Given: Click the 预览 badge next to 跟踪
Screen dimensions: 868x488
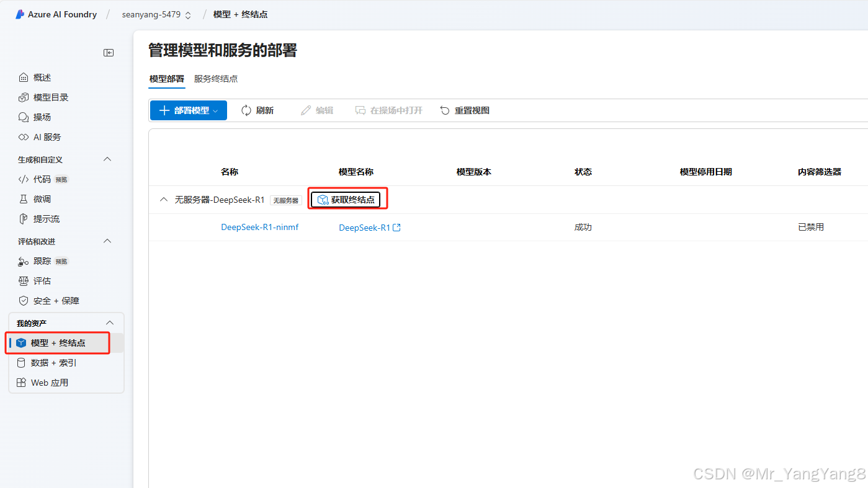Looking at the screenshot, I should tap(62, 262).
